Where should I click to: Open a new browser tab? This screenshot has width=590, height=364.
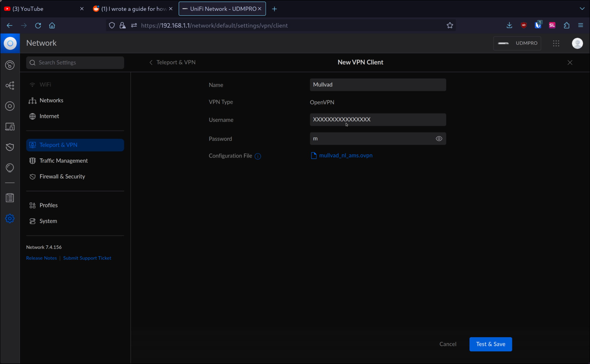pyautogui.click(x=274, y=9)
